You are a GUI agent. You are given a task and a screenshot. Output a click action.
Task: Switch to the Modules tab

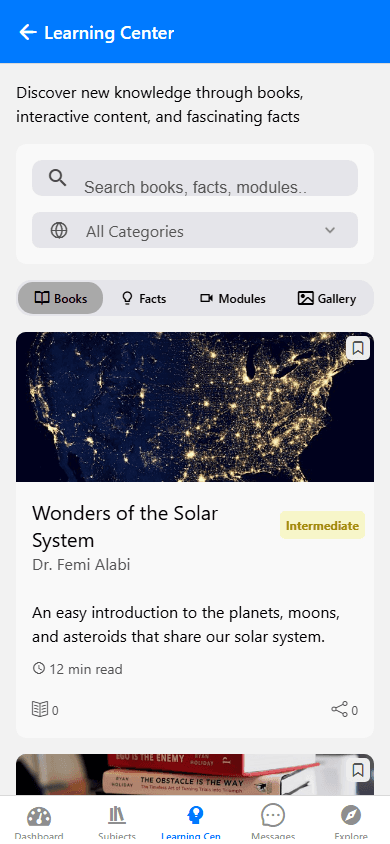click(233, 298)
